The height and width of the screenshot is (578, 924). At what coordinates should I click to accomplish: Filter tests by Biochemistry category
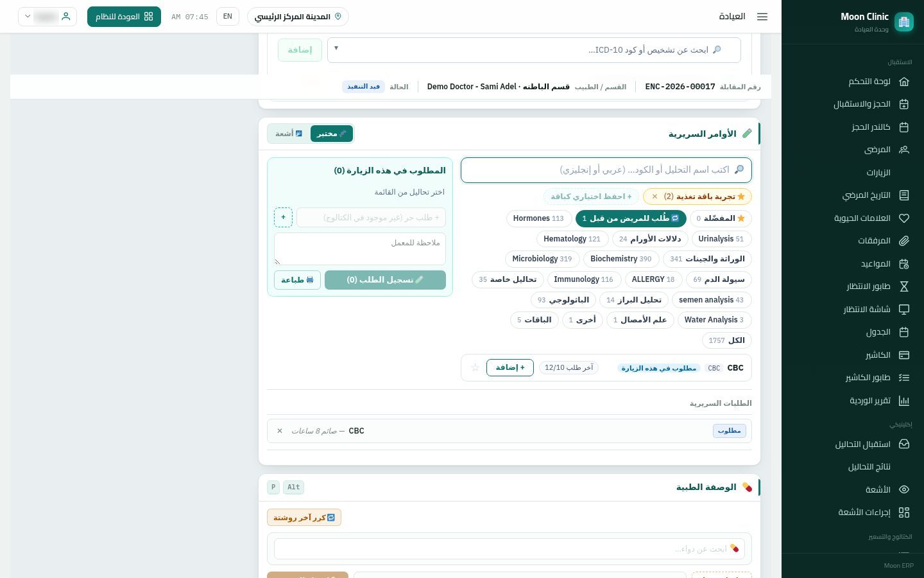click(620, 259)
